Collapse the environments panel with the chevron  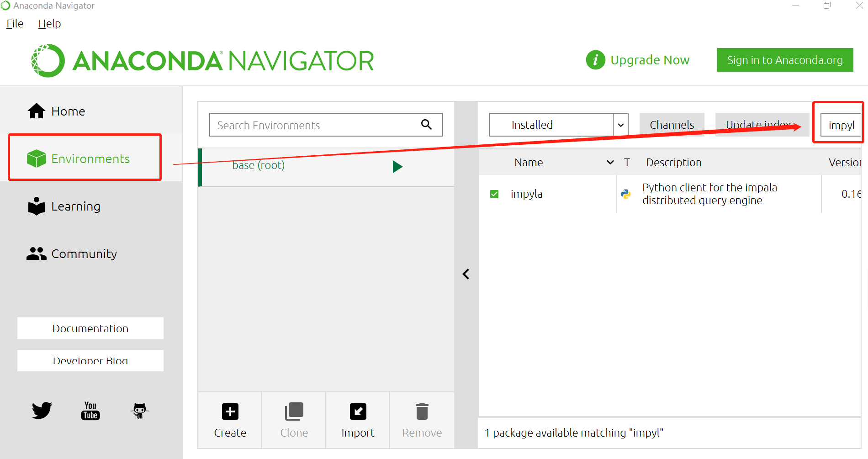466,274
